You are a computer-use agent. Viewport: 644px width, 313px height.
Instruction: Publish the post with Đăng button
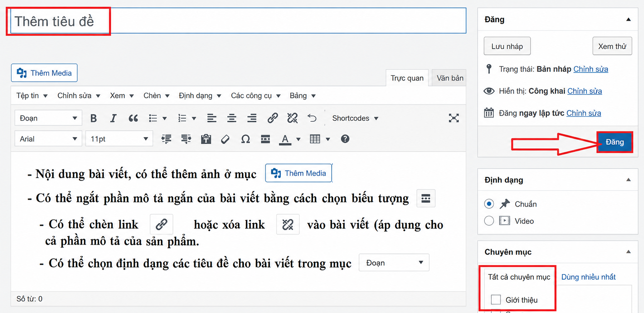(615, 142)
